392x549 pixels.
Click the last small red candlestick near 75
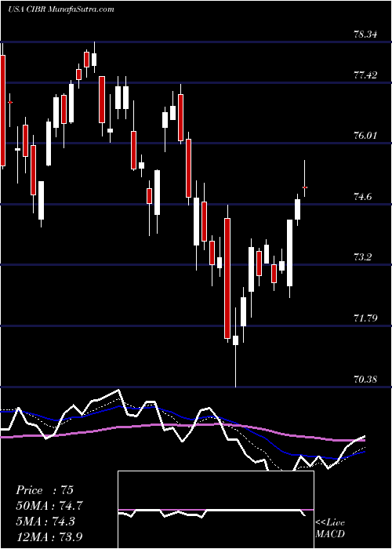tap(305, 187)
